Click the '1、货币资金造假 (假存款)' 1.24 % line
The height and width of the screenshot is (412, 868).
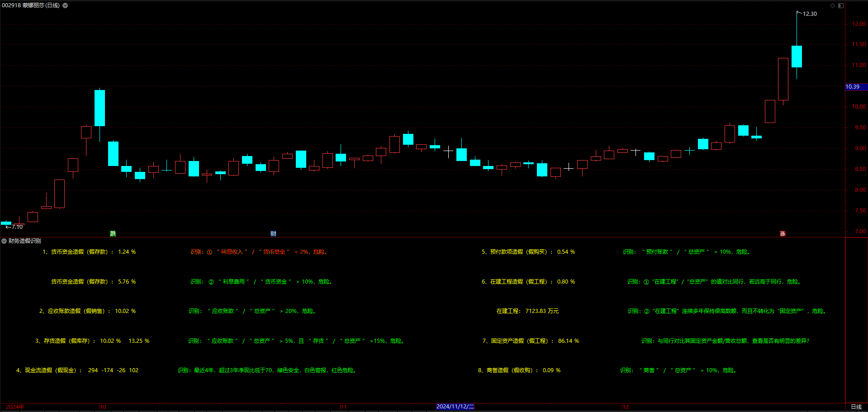[89, 252]
